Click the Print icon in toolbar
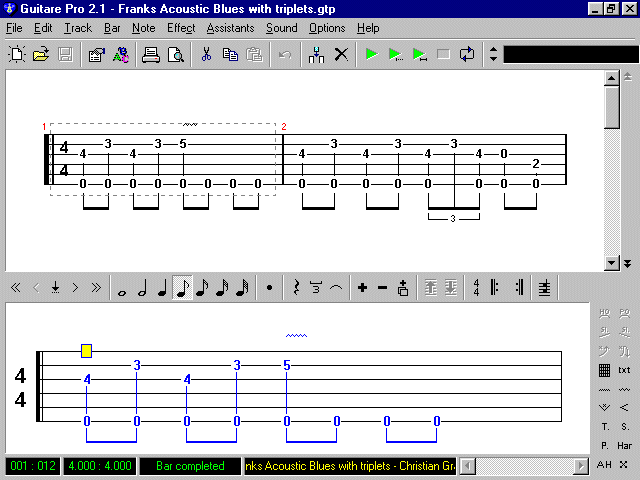The image size is (640, 480). (150, 54)
